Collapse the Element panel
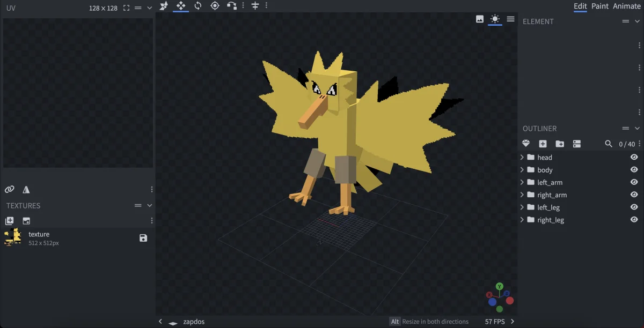The width and height of the screenshot is (644, 328). pos(637,21)
